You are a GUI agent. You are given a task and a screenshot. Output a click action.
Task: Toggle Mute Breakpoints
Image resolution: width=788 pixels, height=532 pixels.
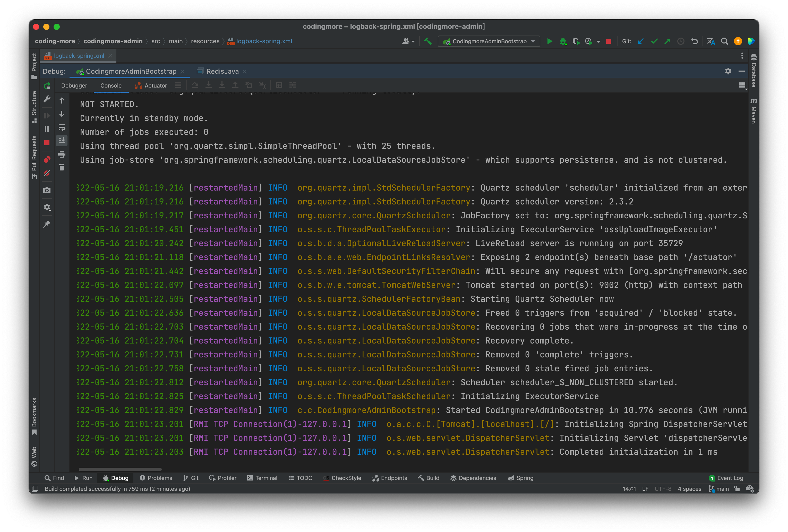47,173
